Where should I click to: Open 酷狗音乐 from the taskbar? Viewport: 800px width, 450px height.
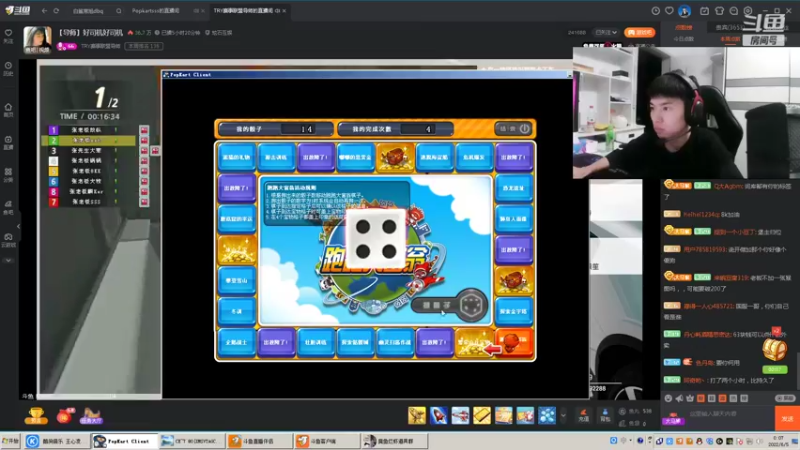point(56,441)
